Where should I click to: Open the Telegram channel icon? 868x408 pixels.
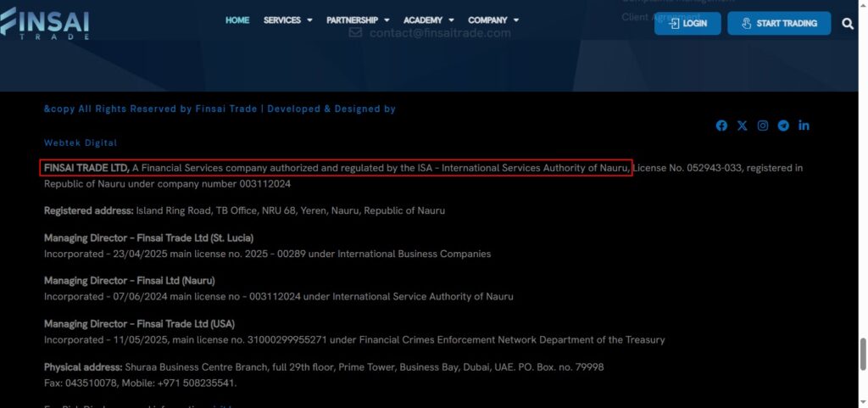click(x=783, y=126)
